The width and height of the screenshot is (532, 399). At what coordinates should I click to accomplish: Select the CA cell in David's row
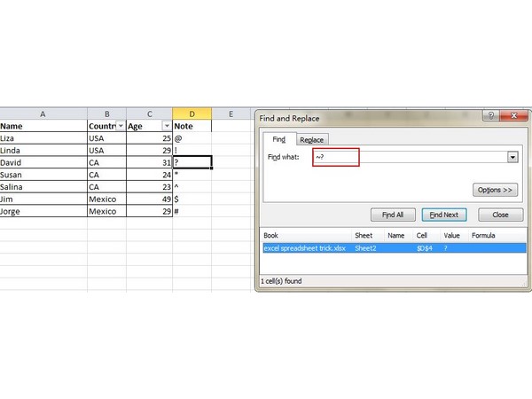pos(107,163)
